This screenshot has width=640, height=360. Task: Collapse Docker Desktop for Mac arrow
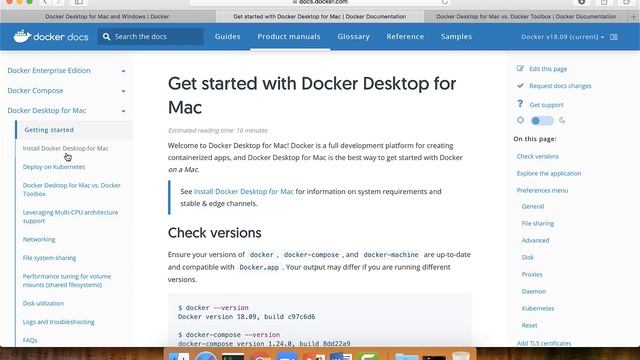tap(123, 111)
